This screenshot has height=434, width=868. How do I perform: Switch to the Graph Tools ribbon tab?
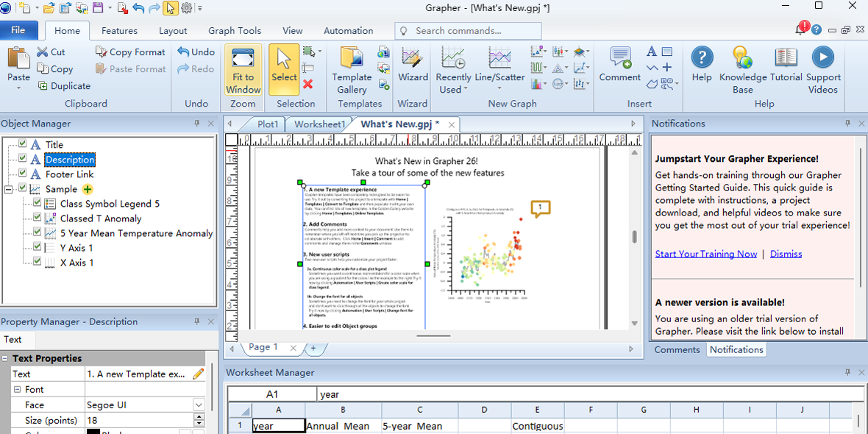235,31
